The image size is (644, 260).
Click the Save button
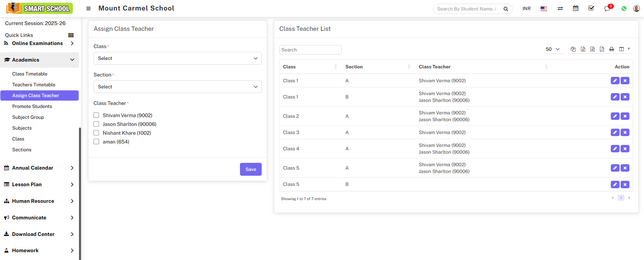click(251, 169)
